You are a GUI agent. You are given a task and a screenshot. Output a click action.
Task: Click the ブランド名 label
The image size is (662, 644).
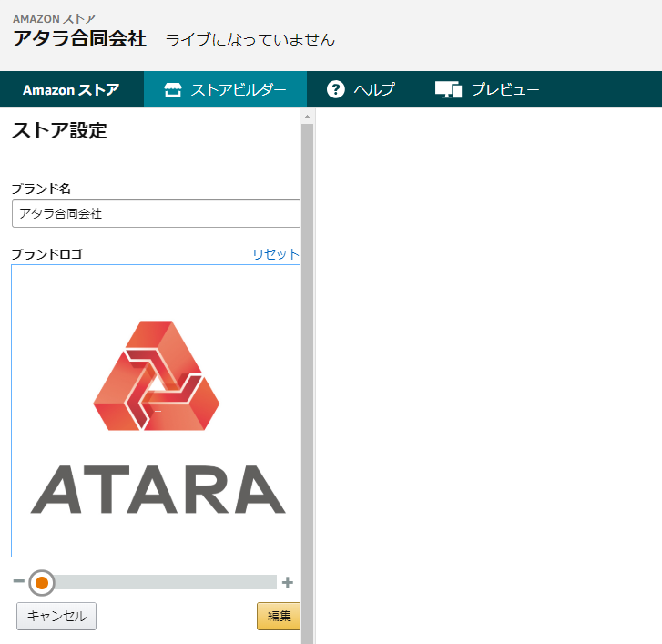41,189
